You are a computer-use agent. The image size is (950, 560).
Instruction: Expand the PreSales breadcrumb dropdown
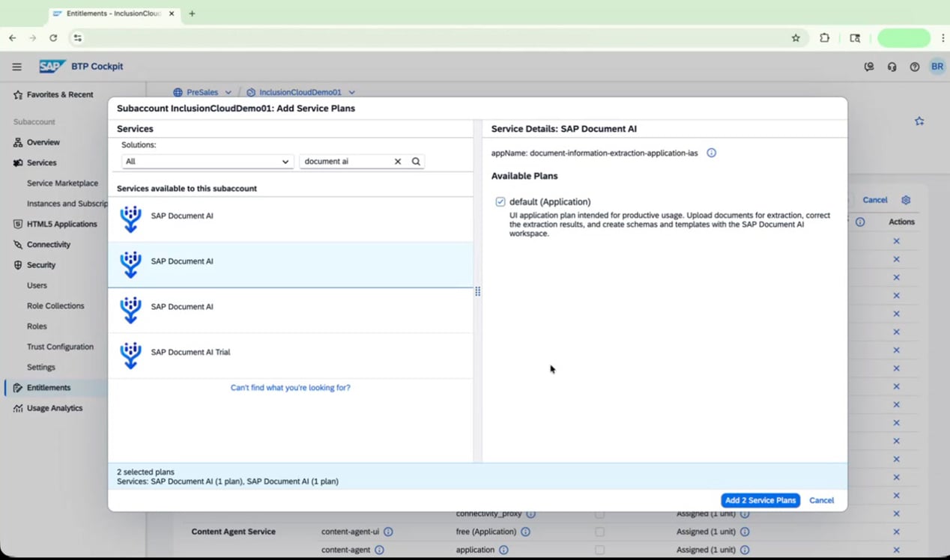tap(229, 93)
